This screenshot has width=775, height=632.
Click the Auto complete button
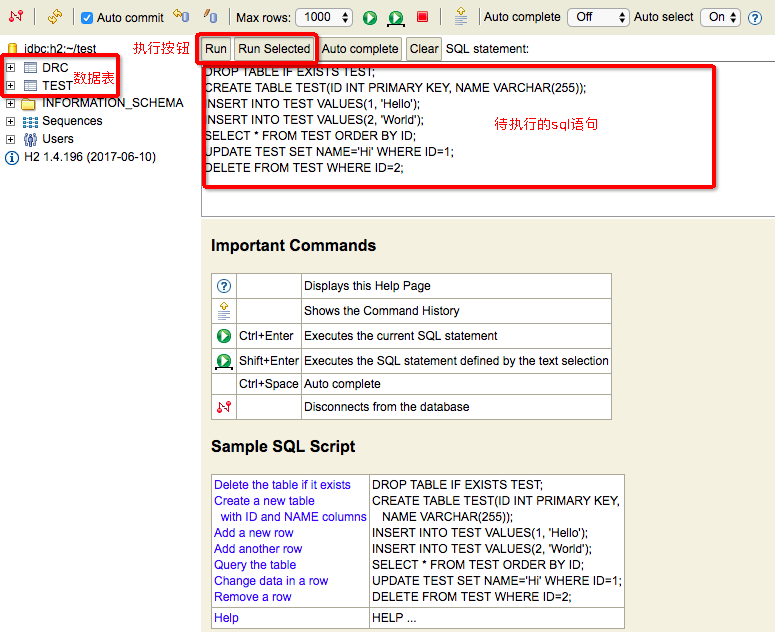tap(360, 49)
